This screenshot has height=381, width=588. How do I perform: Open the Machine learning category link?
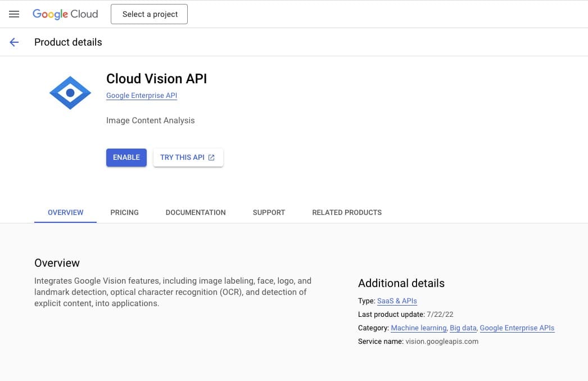pyautogui.click(x=418, y=328)
